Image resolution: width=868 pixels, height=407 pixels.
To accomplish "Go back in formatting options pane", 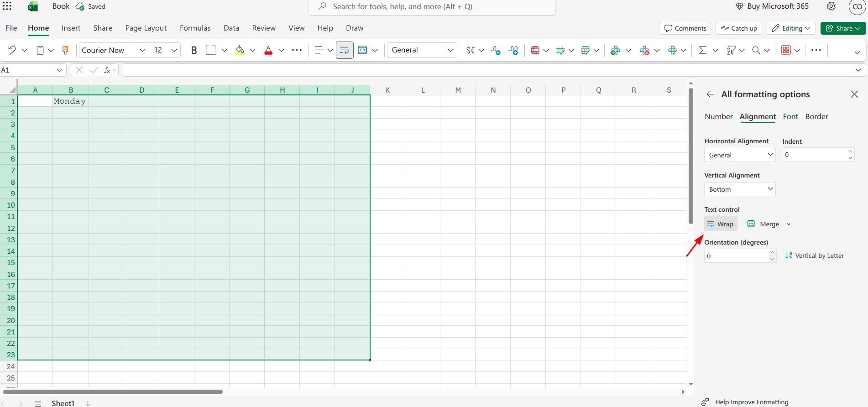I will point(710,94).
